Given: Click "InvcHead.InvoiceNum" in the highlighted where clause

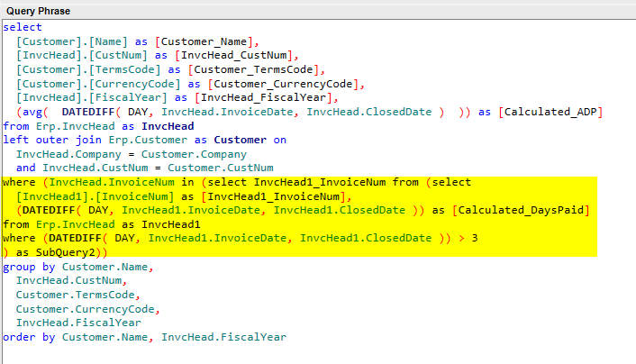Looking at the screenshot, I should pyautogui.click(x=112, y=182).
